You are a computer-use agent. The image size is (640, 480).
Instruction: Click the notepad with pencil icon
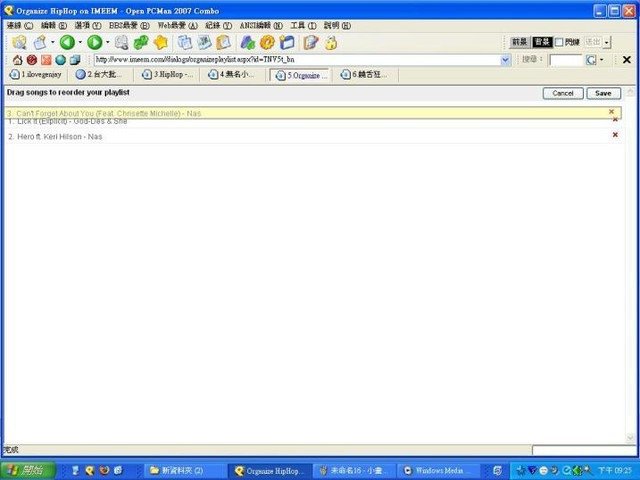click(311, 42)
